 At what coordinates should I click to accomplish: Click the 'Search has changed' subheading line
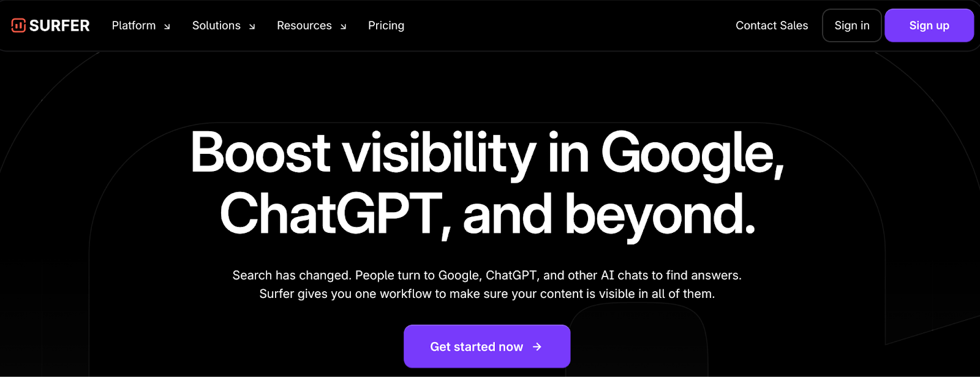(487, 275)
